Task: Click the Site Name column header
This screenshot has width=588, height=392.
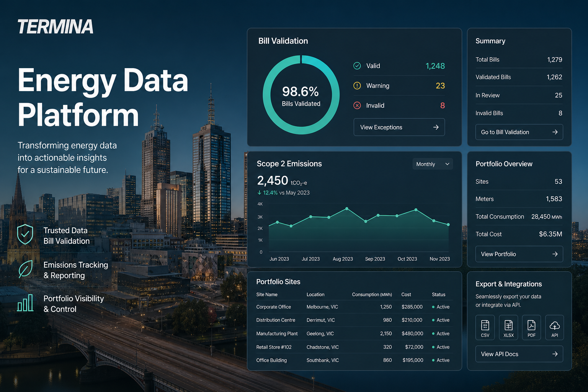Action: click(267, 294)
